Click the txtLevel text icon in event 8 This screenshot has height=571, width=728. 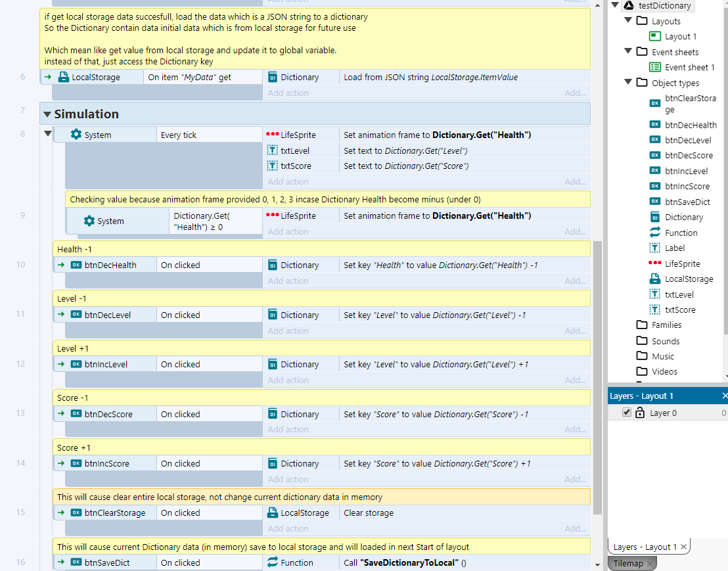[273, 150]
